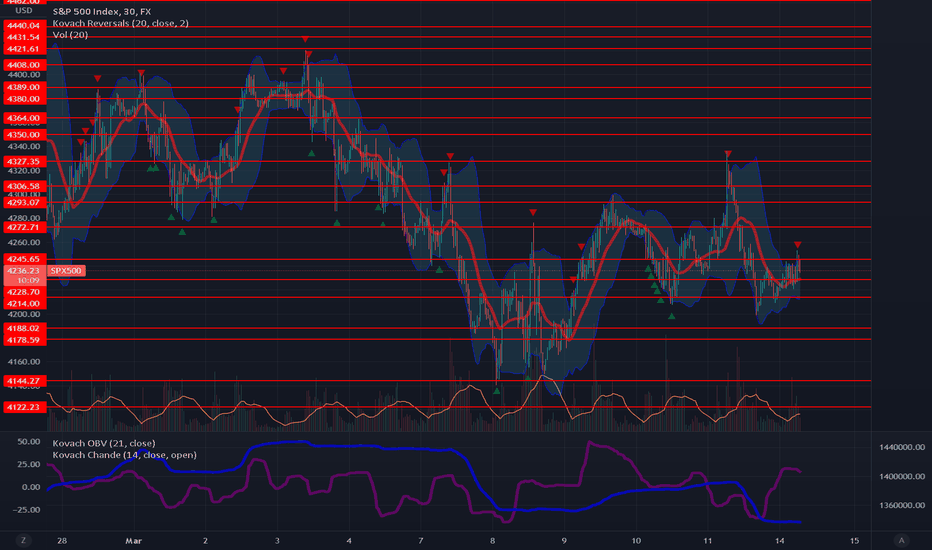Viewport: 932px width, 550px height.
Task: Click the 4389.00 red price level label
Action: pyautogui.click(x=24, y=87)
